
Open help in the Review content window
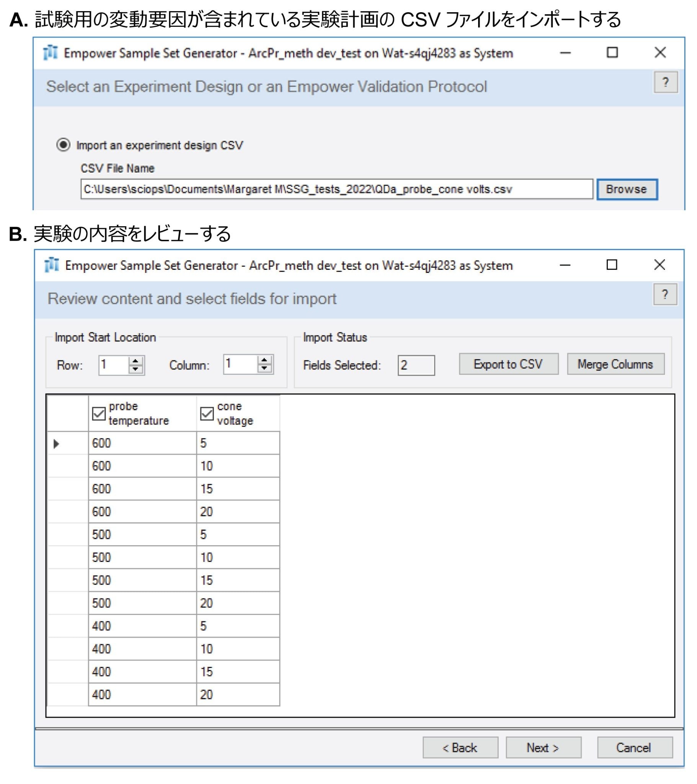665,294
